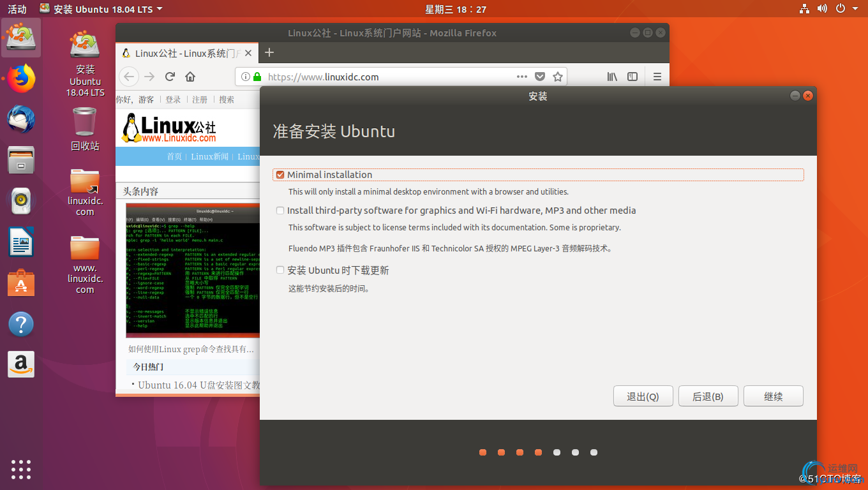Open the Files manager in the dock
This screenshot has height=490, width=868.
pos(21,160)
